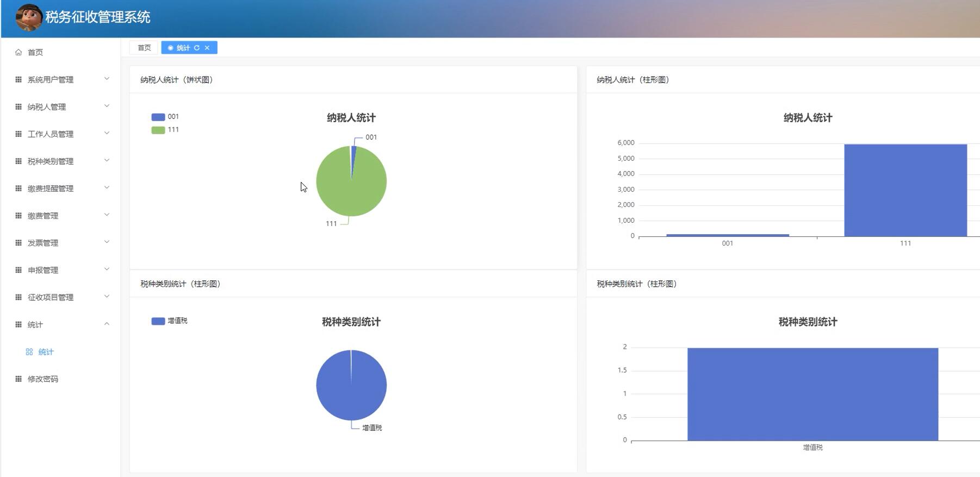Expand 税种类别管理 dropdown arrow
980x477 pixels.
(107, 160)
